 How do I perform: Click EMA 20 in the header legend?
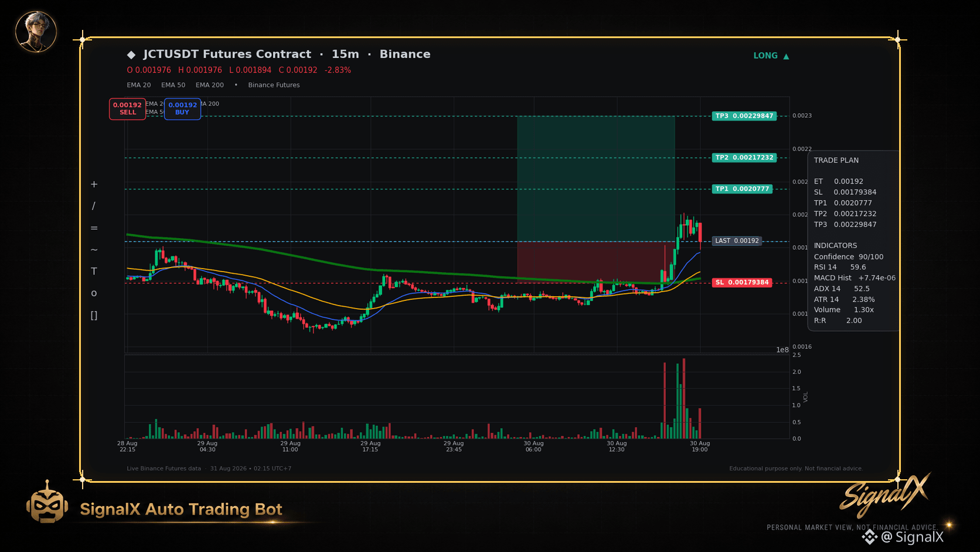(139, 85)
